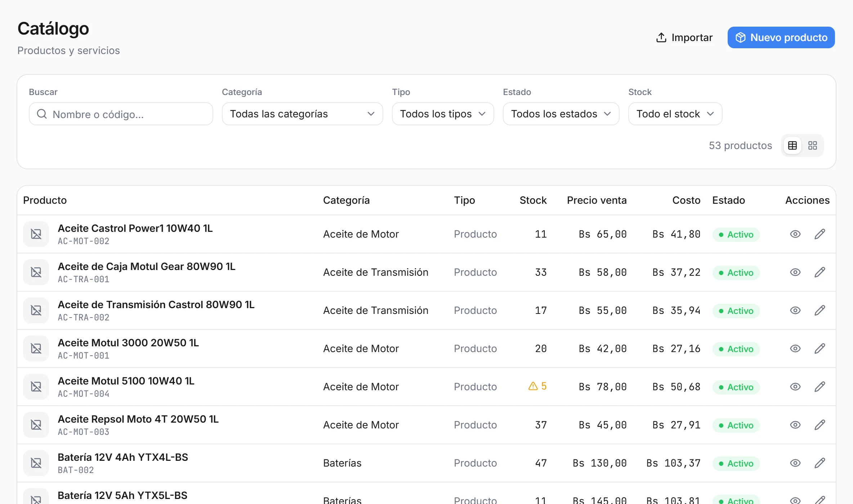Click image placeholder of Batería 12V 4Ah YTX4L-BS
Viewport: 853px width, 504px height.
36,463
